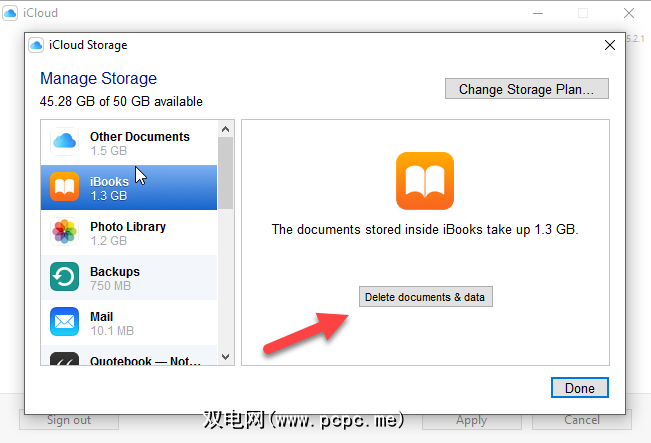Select Photo Library storage entry
Viewport: 651px width, 443px height.
click(x=139, y=233)
